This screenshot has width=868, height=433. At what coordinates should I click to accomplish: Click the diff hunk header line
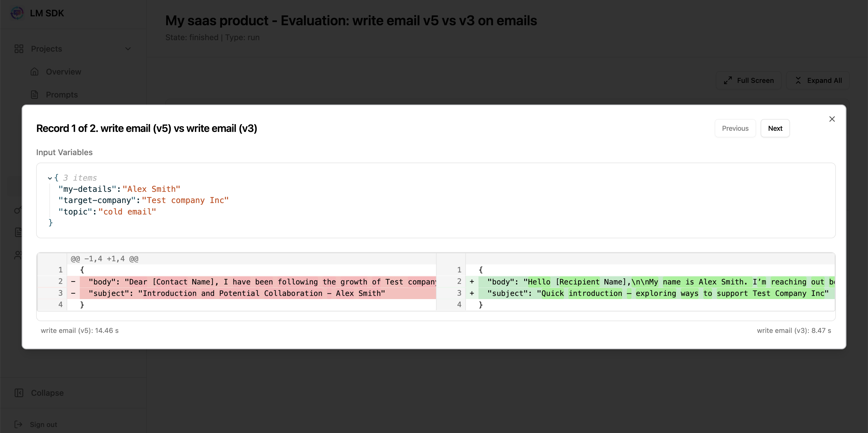click(104, 259)
